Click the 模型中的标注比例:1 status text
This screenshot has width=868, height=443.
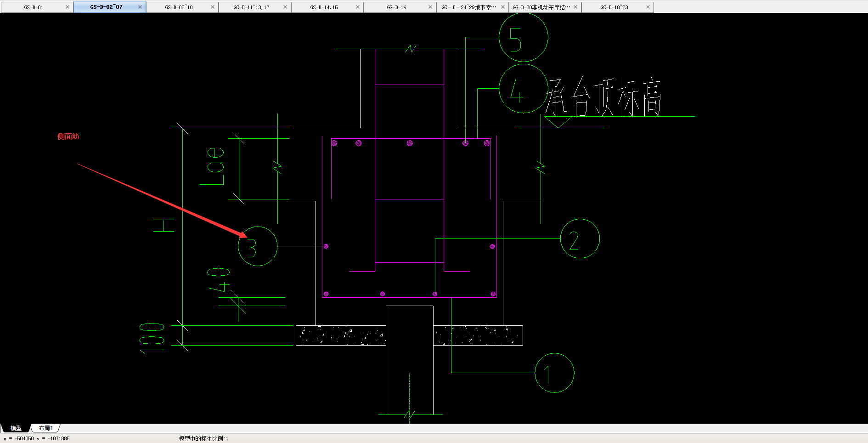coord(203,438)
